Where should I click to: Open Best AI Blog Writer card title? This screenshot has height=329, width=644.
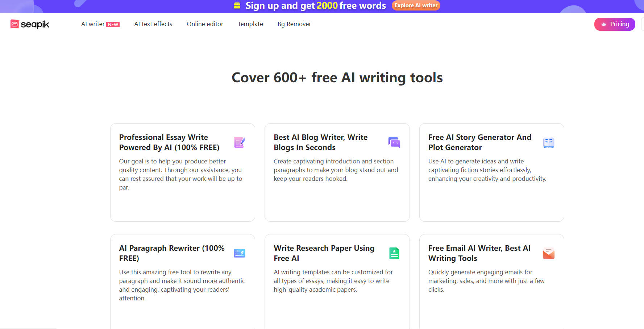point(320,142)
